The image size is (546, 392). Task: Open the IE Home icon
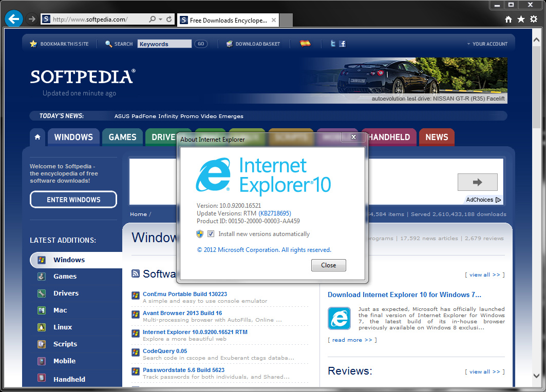tap(509, 19)
